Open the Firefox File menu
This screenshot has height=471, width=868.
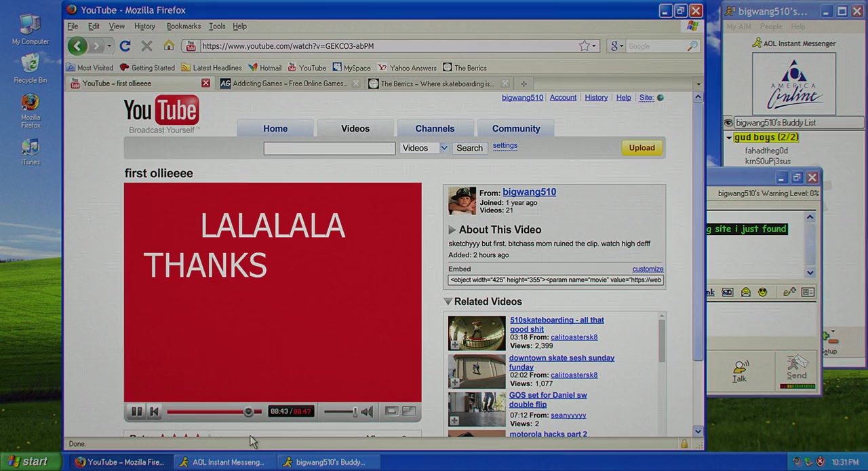click(73, 26)
